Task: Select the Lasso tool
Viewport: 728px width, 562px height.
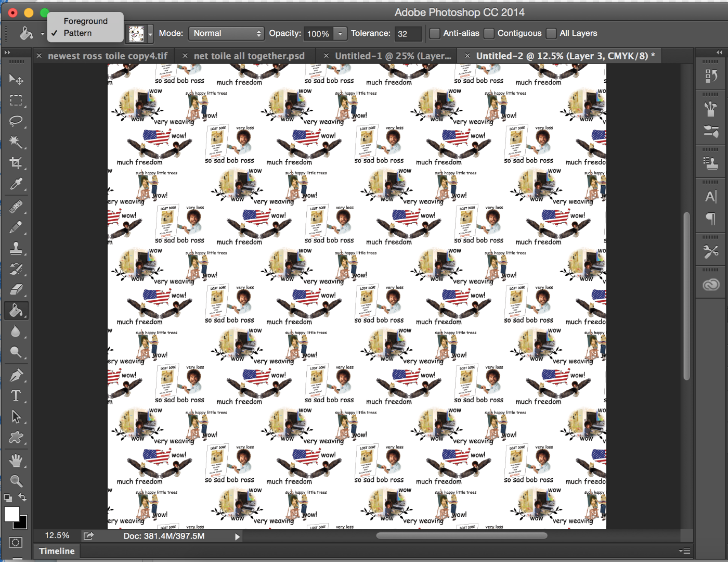Action: click(16, 121)
